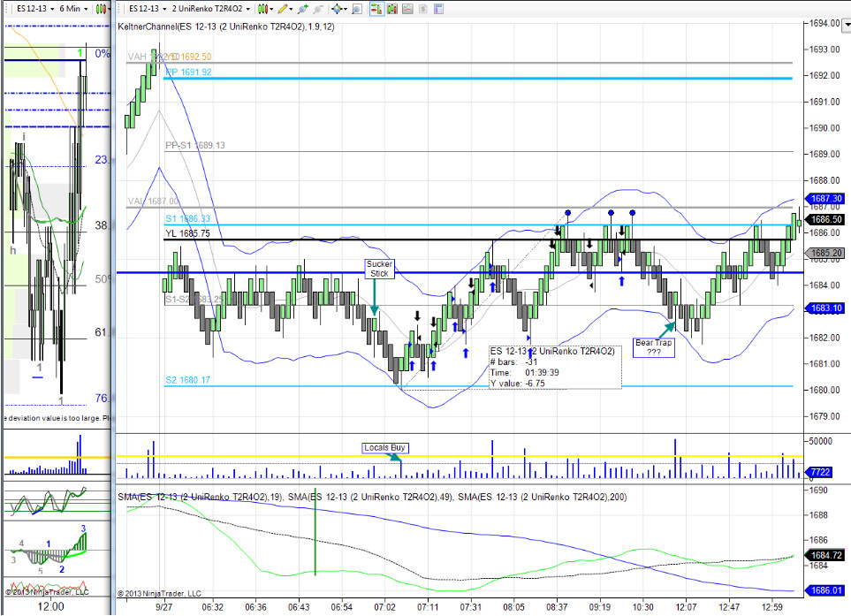Open the 6 Min interval dropdown

pos(73,9)
